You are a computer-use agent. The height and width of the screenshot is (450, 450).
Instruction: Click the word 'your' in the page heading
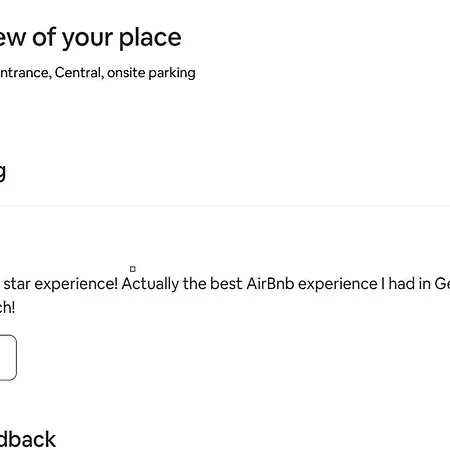[88, 39]
